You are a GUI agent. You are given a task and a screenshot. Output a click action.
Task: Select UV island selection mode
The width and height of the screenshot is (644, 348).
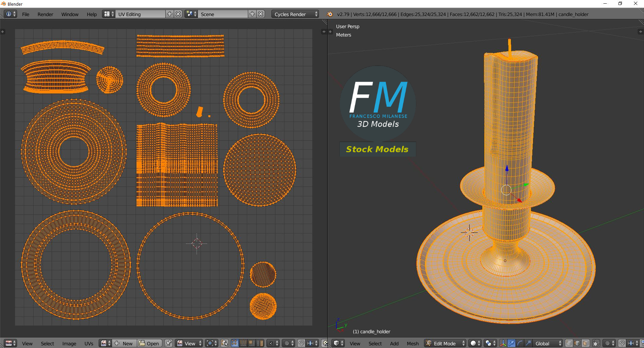tap(260, 343)
